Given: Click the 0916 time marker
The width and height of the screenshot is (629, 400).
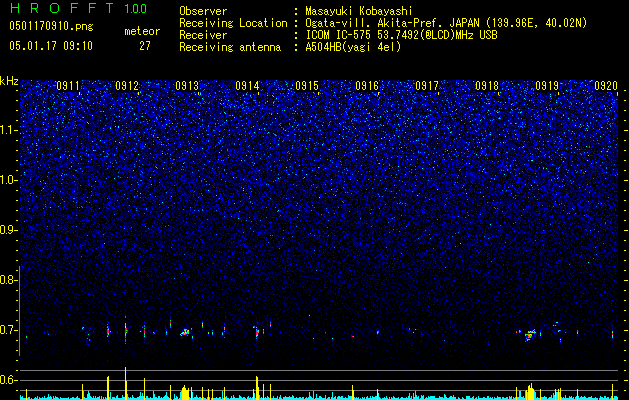Looking at the screenshot, I should pyautogui.click(x=367, y=86).
